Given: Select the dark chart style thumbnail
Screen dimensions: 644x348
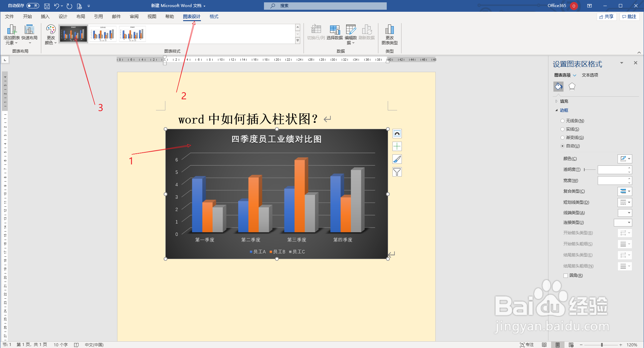Looking at the screenshot, I should tap(73, 34).
